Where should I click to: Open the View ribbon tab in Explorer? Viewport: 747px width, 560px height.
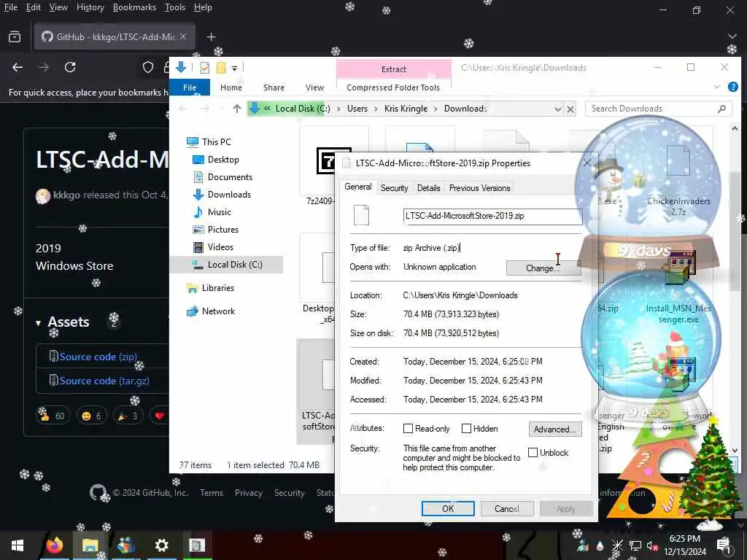pyautogui.click(x=314, y=87)
